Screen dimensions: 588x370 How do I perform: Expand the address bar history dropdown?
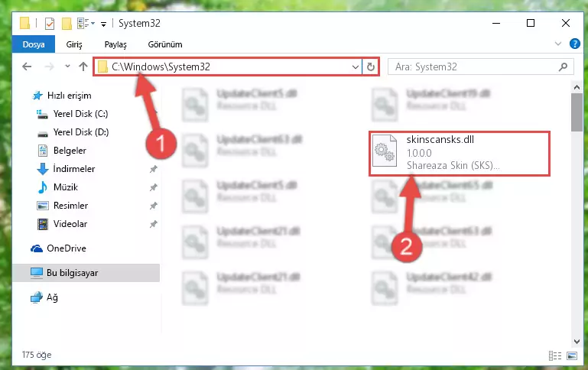coord(355,67)
